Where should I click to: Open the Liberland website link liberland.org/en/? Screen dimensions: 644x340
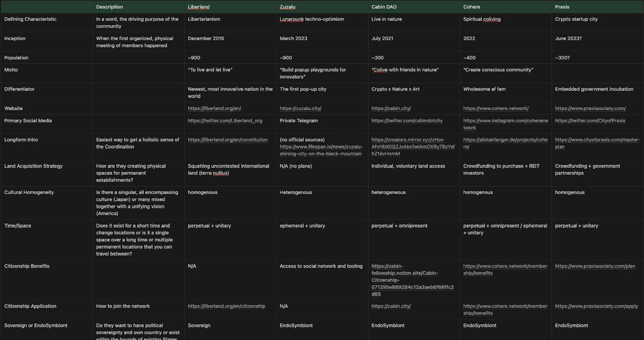tap(214, 108)
